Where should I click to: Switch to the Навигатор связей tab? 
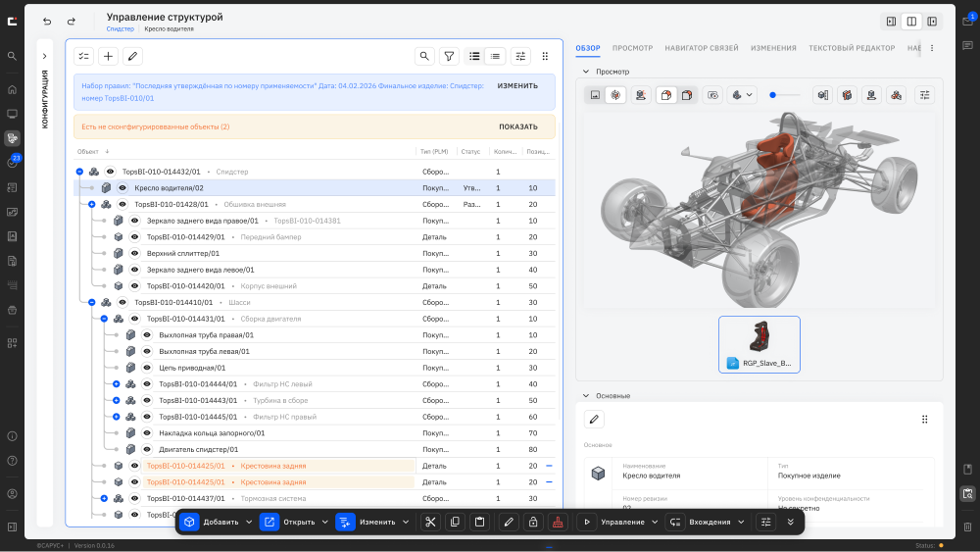pos(702,48)
